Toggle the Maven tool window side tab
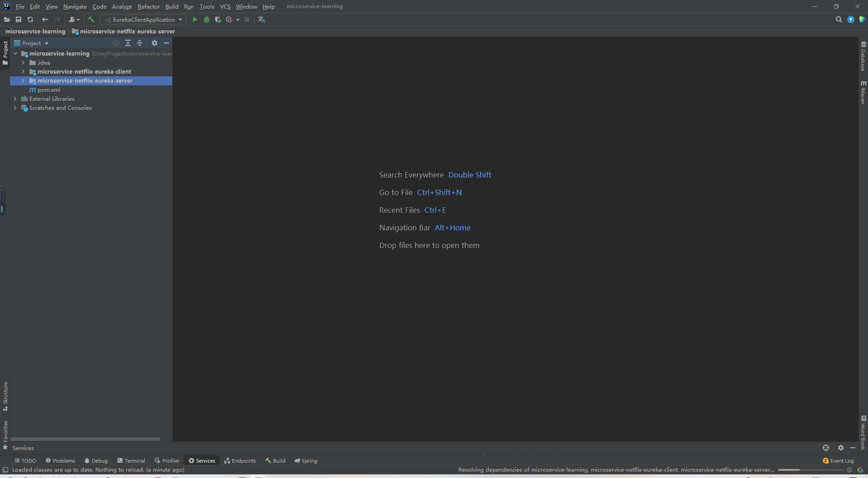 [x=863, y=92]
